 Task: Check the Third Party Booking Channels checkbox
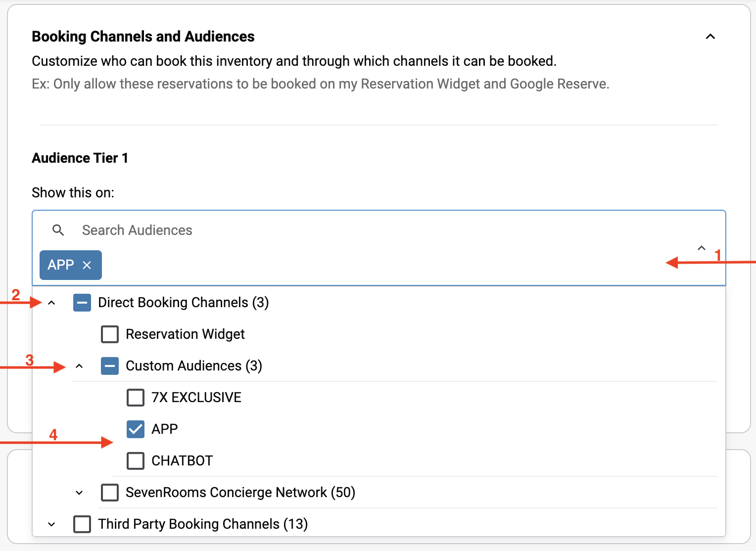82,524
